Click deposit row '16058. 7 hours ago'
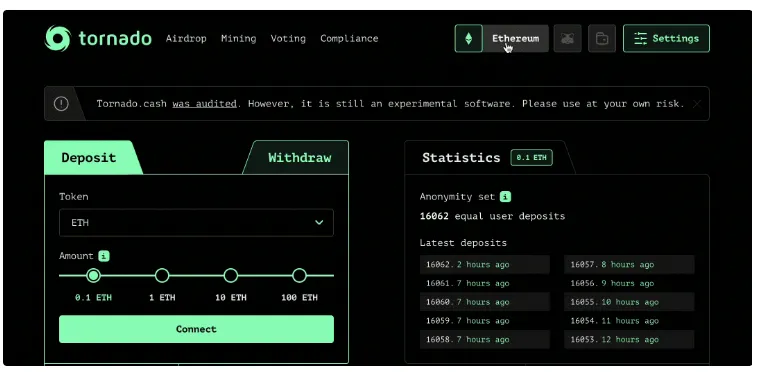This screenshot has width=760, height=380. pyautogui.click(x=485, y=339)
